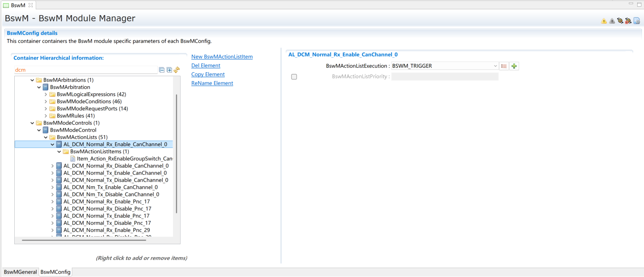
Task: Enable the BswMActionListPriority checkbox
Action: pyautogui.click(x=294, y=77)
